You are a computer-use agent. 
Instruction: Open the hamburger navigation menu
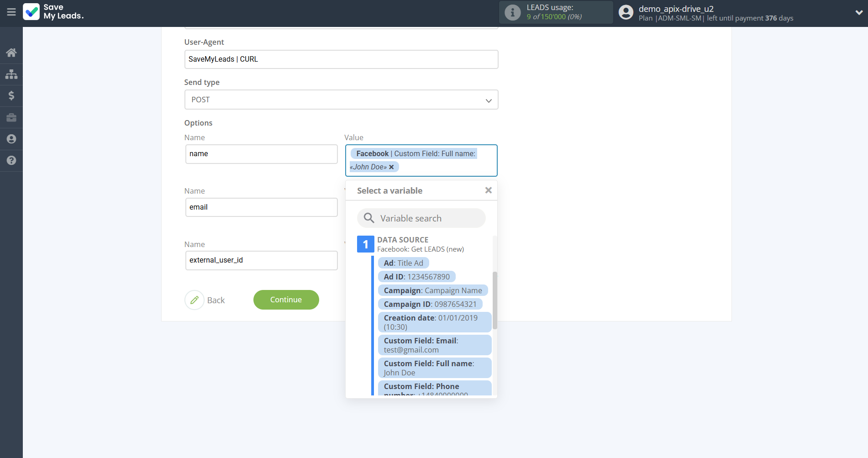[11, 12]
